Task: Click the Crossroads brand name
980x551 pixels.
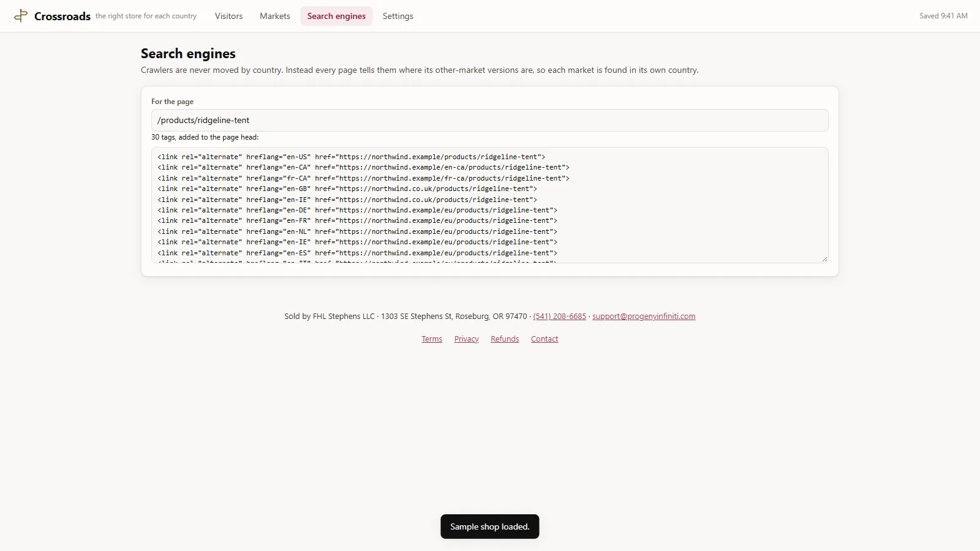Action: tap(62, 17)
